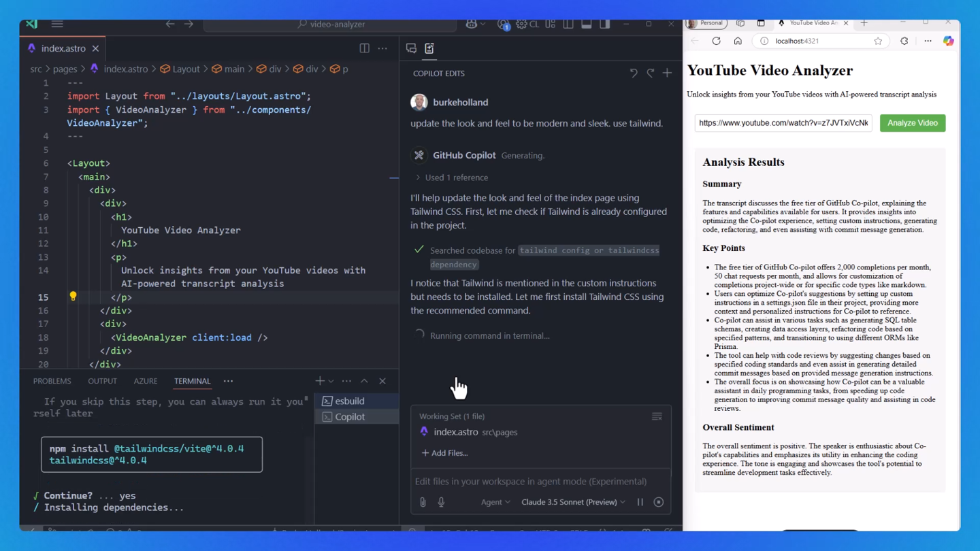This screenshot has width=980, height=551.
Task: Close the index.astro editor tab
Action: click(x=95, y=48)
